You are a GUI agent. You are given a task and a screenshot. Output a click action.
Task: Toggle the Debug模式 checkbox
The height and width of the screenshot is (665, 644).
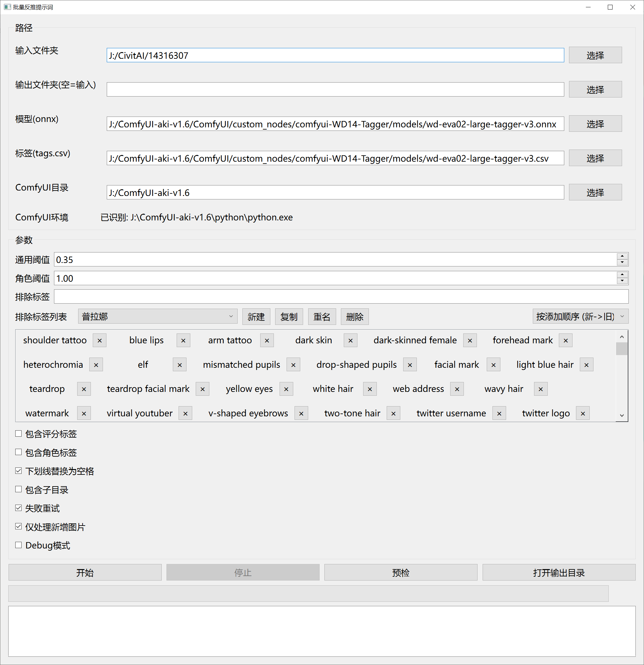point(19,545)
